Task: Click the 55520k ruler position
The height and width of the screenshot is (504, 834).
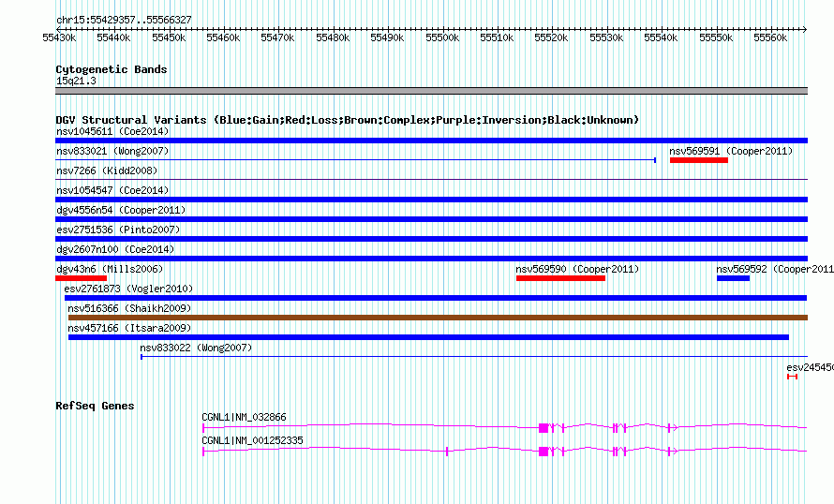Action: [x=551, y=37]
